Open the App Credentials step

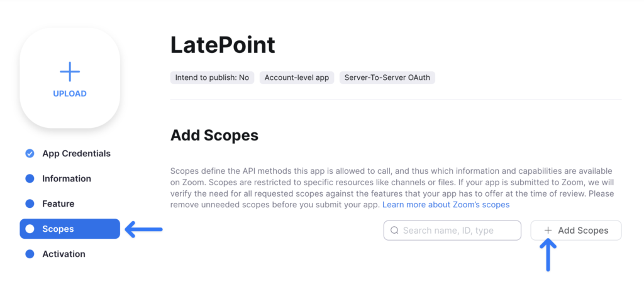76,154
